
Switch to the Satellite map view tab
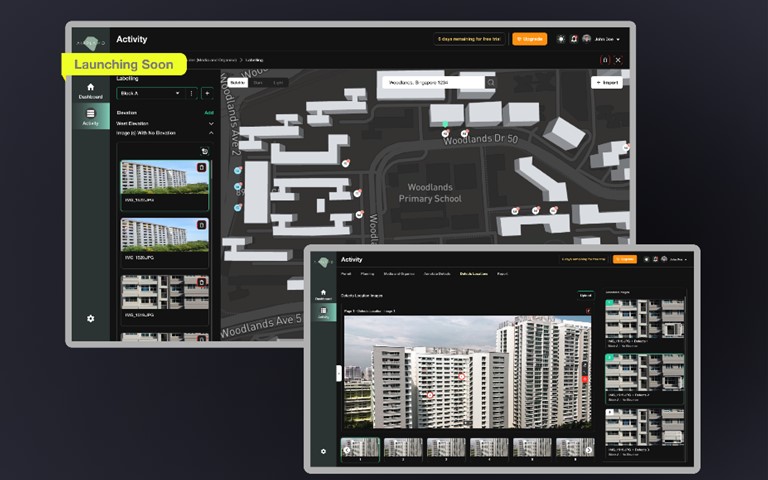click(237, 82)
